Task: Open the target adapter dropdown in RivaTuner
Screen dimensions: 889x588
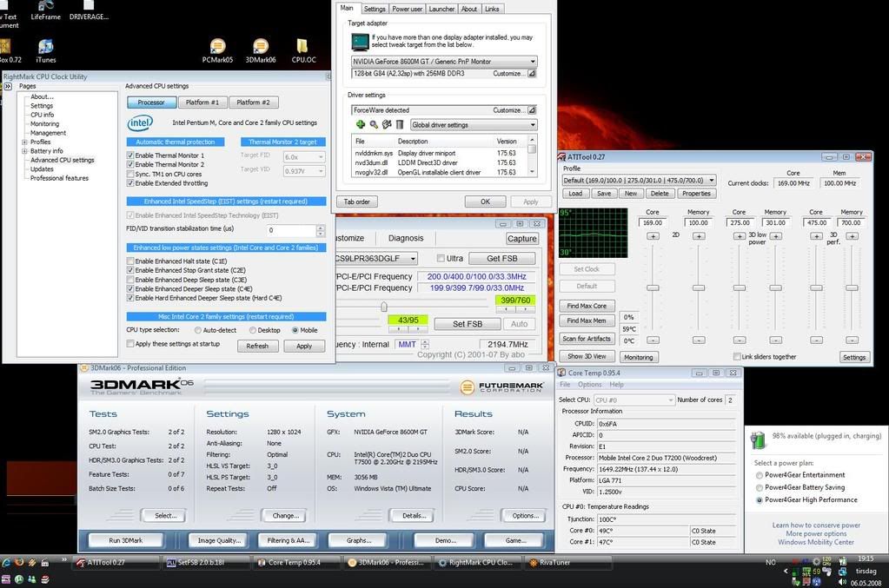Action: coord(444,61)
